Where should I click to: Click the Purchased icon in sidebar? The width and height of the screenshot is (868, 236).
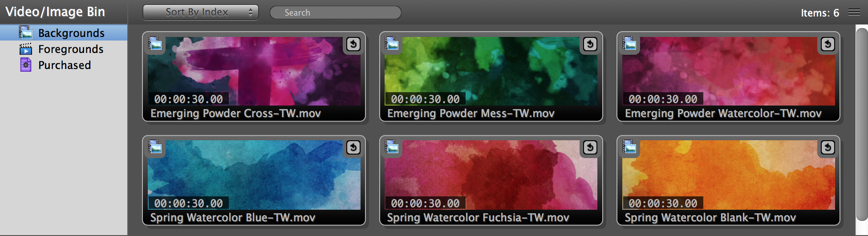click(x=26, y=65)
